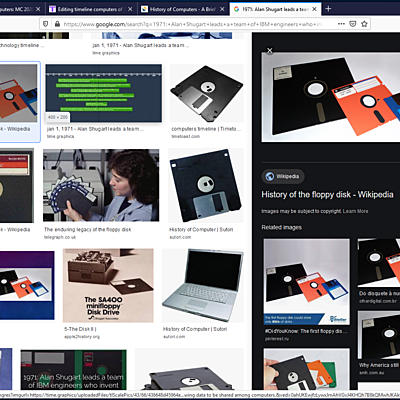
Task: Open related image 'Do disquete à nu...'
Action: tap(379, 263)
